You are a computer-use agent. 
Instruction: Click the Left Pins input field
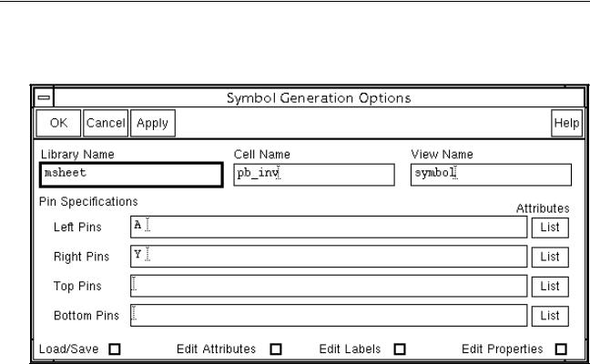329,227
